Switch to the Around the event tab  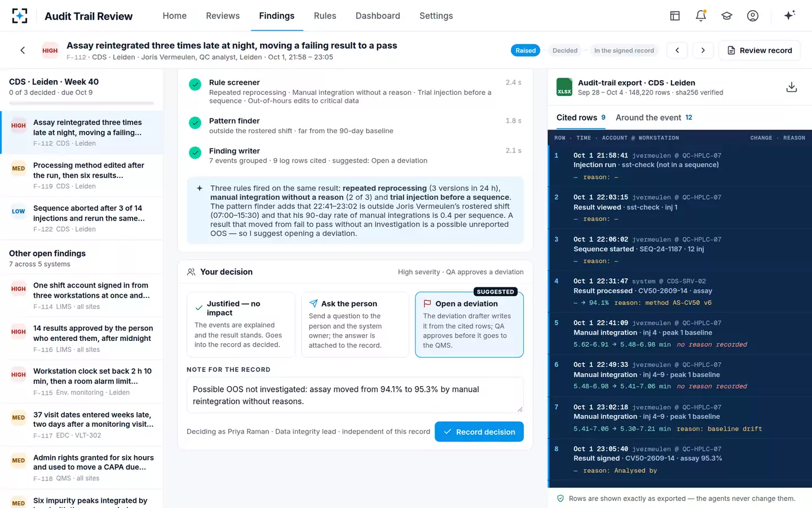point(654,117)
